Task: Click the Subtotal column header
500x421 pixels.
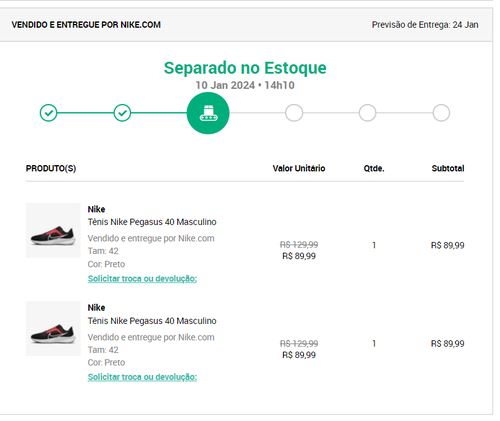Action: pyautogui.click(x=448, y=168)
